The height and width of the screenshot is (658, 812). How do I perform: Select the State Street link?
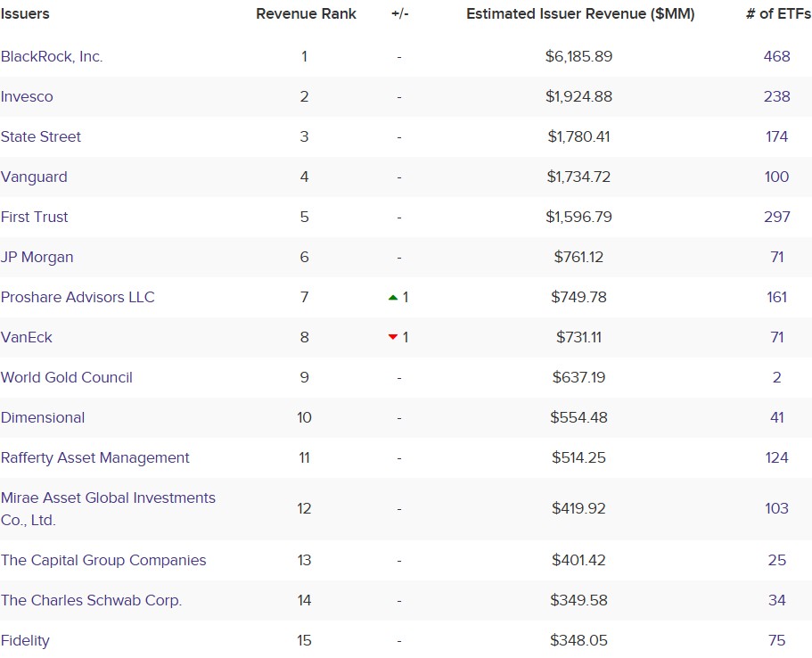pos(41,136)
